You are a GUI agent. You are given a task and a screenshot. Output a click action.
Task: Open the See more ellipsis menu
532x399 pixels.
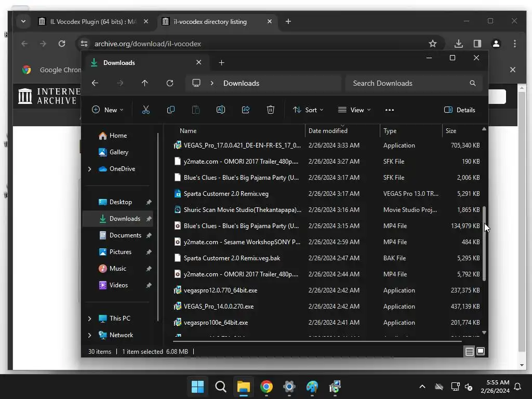[390, 110]
